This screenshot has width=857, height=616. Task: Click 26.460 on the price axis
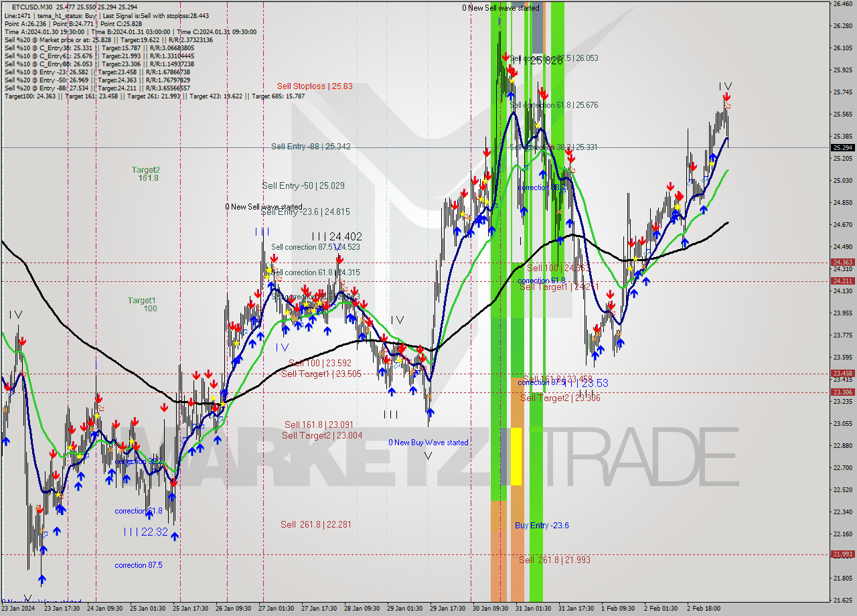pos(842,4)
